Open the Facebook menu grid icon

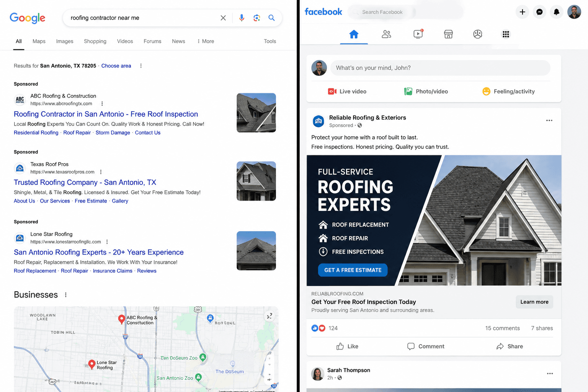[x=506, y=34]
